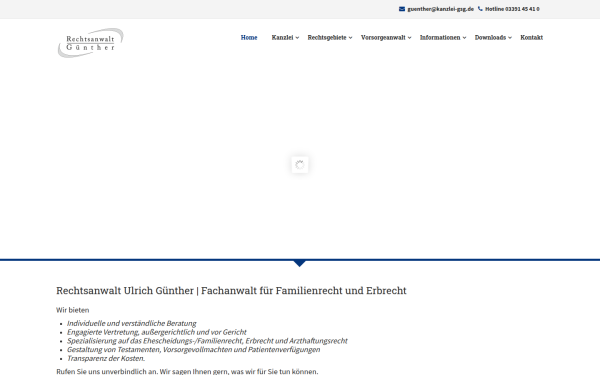600x375 pixels.
Task: Expand the Informationen dropdown chevron
Action: pos(465,38)
